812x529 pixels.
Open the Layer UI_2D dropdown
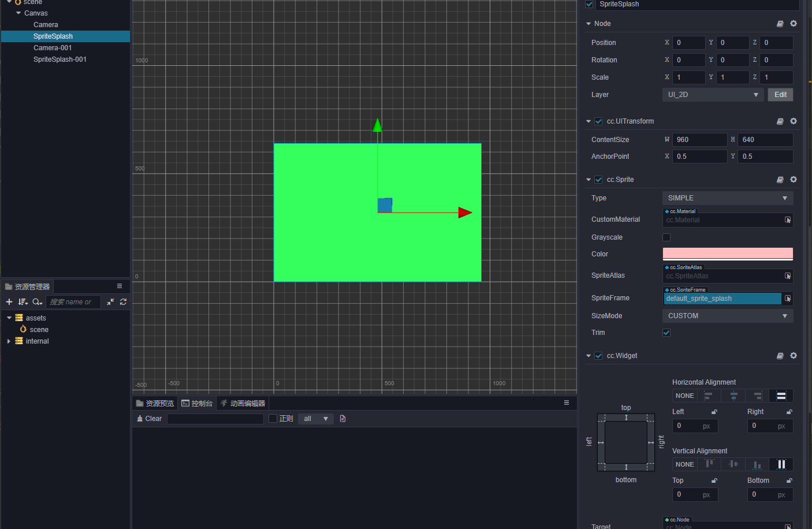[713, 95]
